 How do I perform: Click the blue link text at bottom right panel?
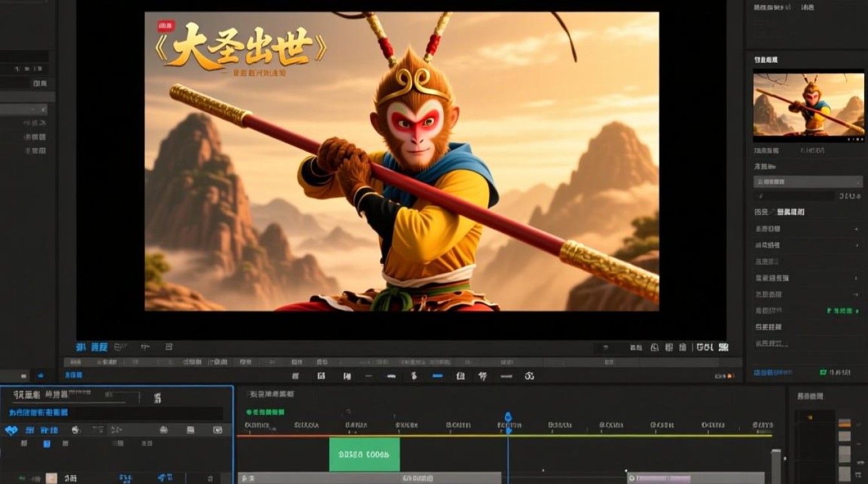tap(774, 373)
